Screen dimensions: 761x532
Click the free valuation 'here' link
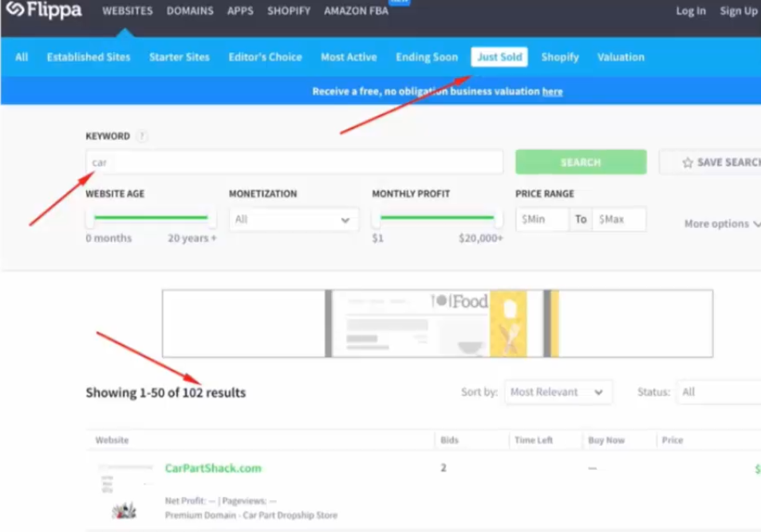[552, 92]
